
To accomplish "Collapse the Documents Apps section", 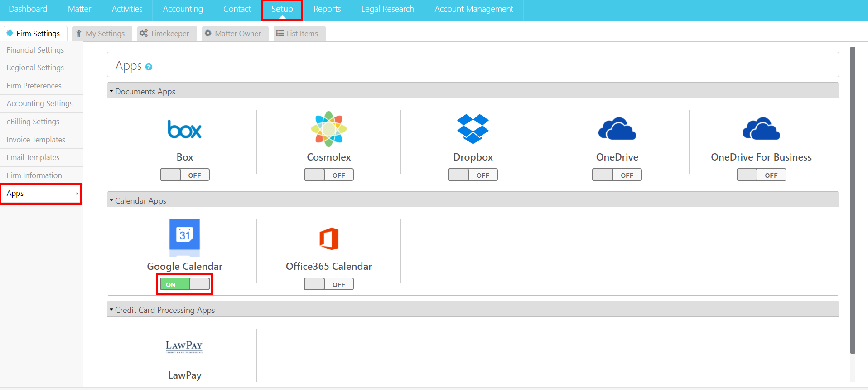I will tap(111, 91).
